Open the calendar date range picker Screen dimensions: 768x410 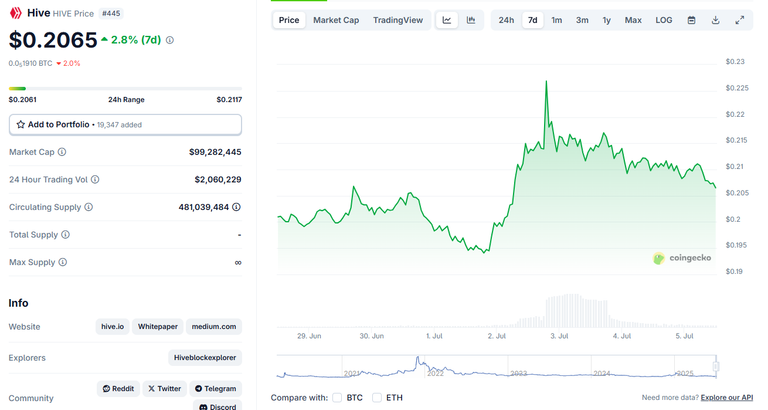point(691,20)
